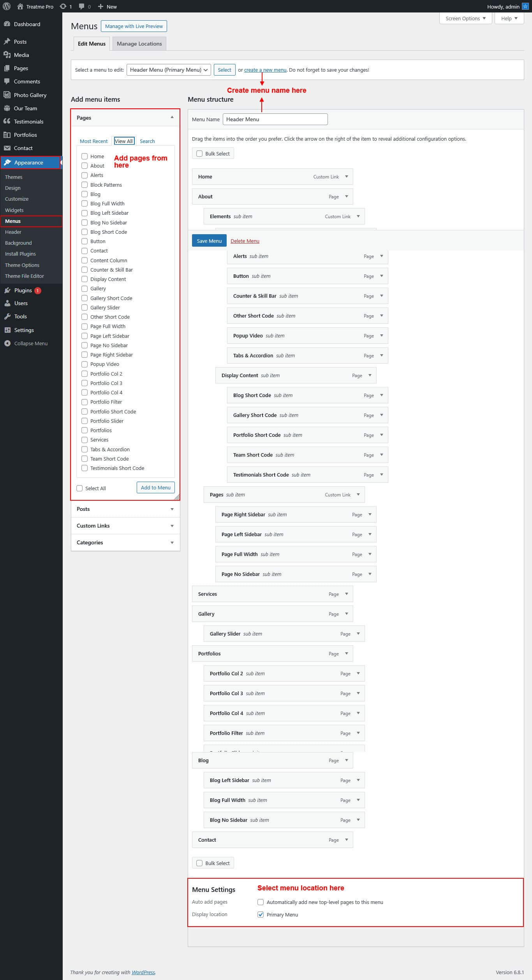Open comments bubble icon in admin bar
The image size is (532, 980).
pos(82,7)
